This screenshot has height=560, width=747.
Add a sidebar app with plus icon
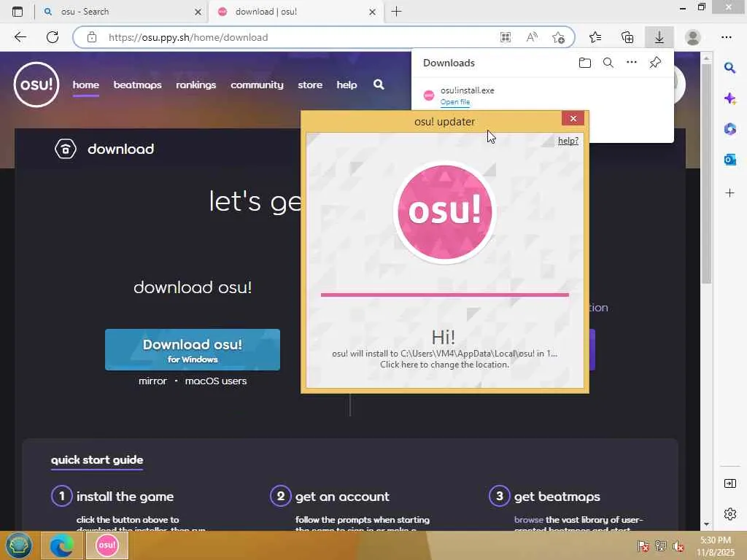(x=729, y=192)
